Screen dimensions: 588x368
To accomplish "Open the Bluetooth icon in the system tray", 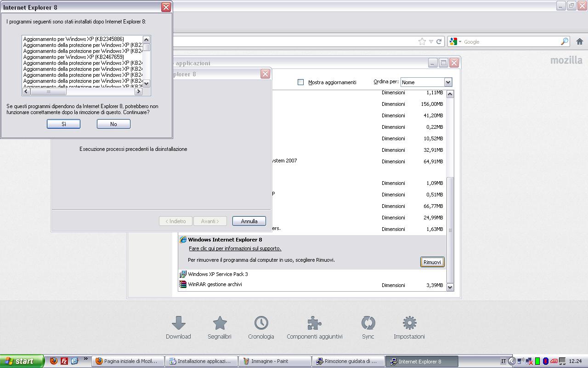I will coord(545,361).
